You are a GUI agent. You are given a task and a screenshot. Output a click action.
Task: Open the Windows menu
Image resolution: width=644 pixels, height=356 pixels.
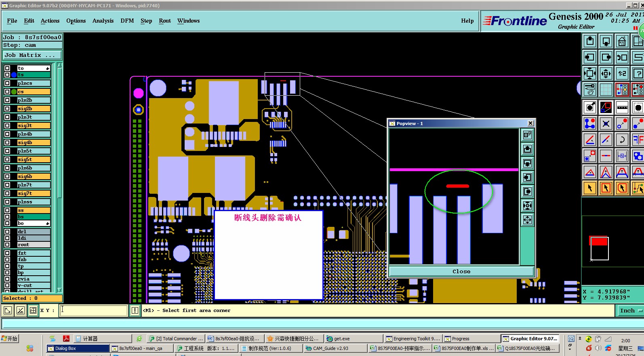[x=188, y=21]
